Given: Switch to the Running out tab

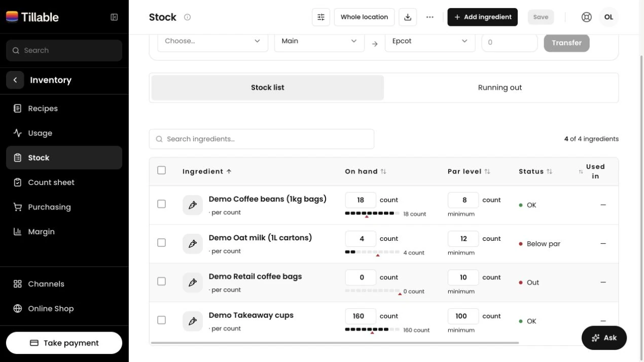Looking at the screenshot, I should (x=500, y=88).
